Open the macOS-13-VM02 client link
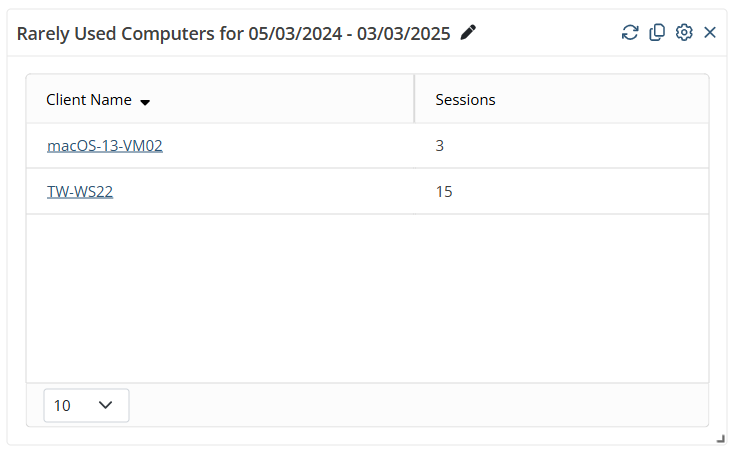The height and width of the screenshot is (453, 733). 104,146
